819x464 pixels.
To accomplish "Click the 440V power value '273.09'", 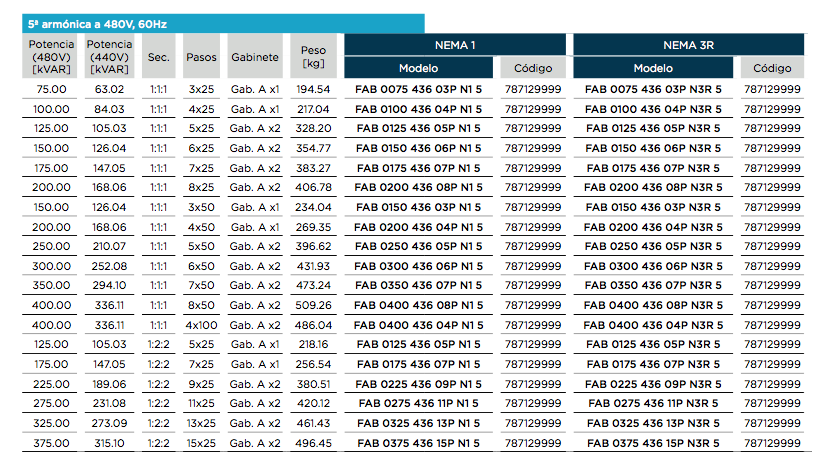I will point(109,423).
